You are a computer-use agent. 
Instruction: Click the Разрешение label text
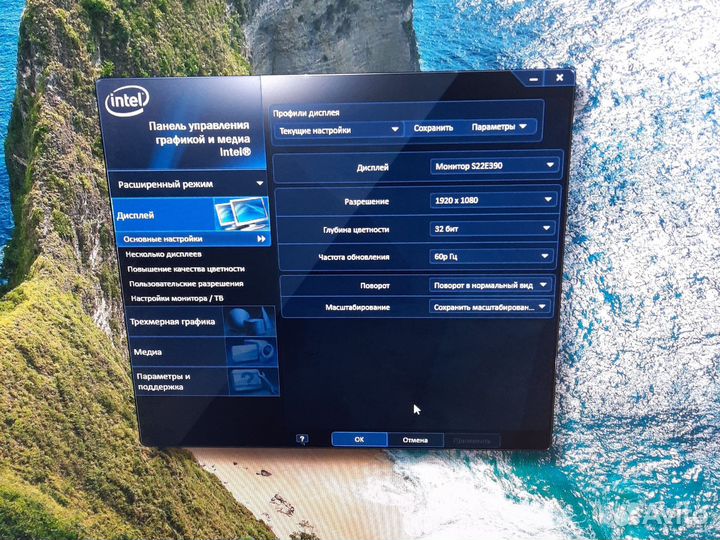366,202
